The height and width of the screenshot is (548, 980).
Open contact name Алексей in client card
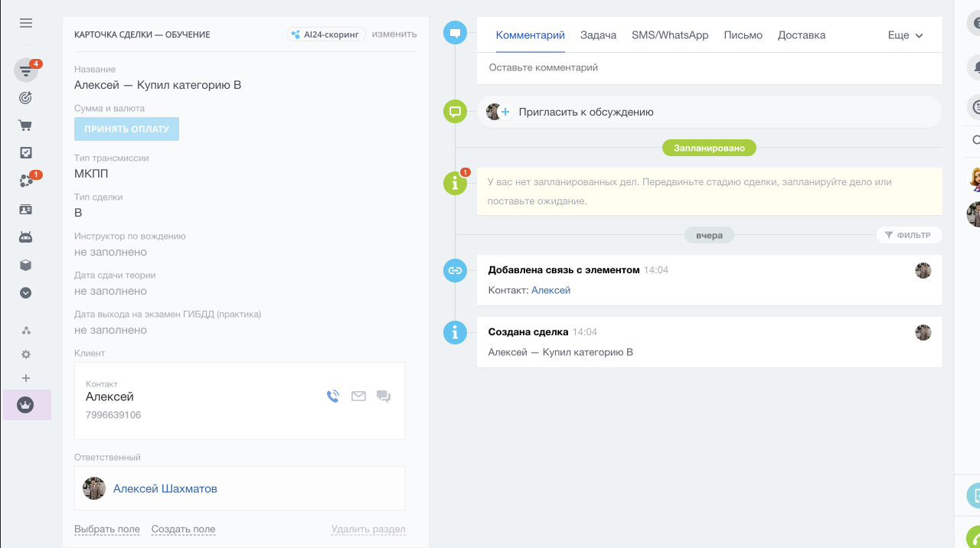point(109,396)
